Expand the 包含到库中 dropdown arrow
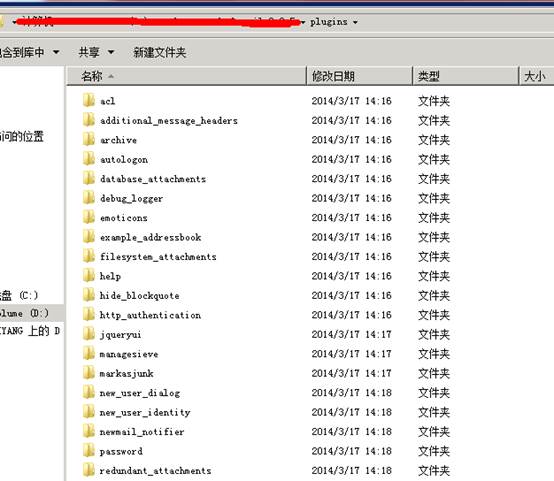 [x=56, y=52]
